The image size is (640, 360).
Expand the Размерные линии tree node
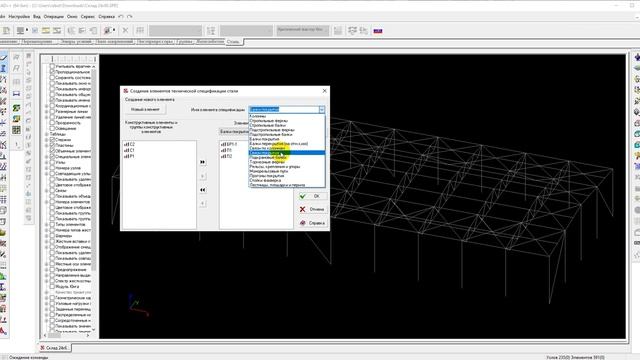pyautogui.click(x=47, y=111)
